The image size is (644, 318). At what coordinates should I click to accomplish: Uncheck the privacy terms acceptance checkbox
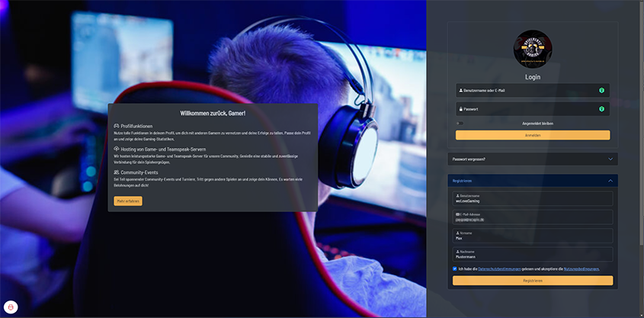click(455, 268)
